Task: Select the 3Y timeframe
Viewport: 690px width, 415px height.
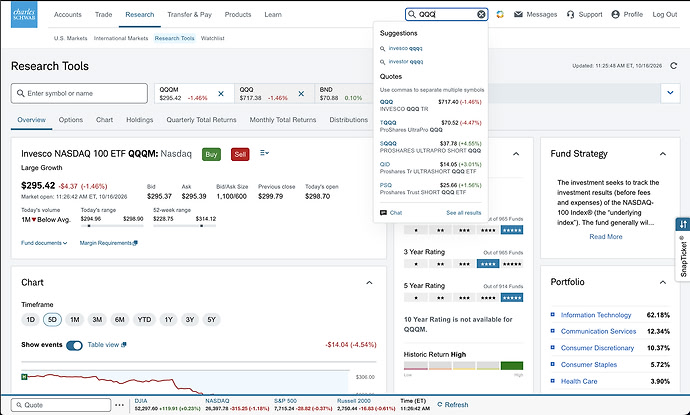Action: 190,320
